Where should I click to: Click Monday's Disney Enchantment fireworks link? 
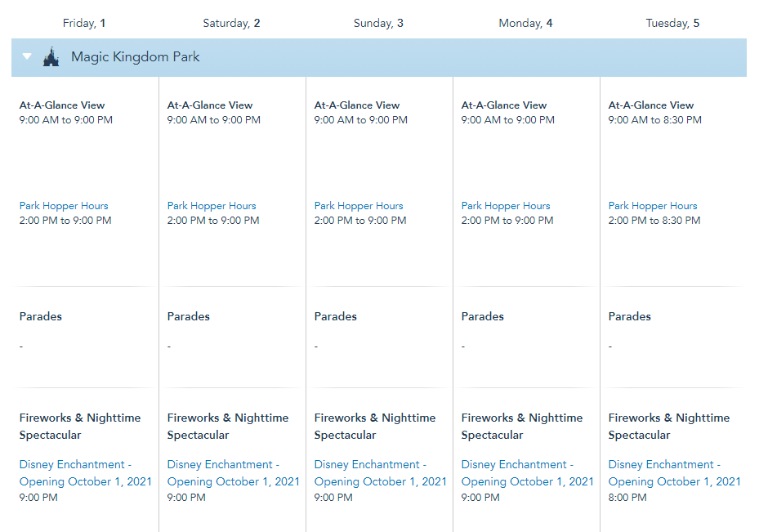click(x=517, y=473)
